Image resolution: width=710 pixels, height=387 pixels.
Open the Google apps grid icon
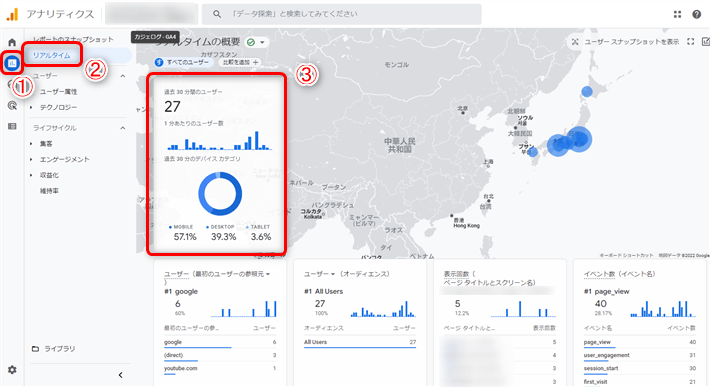tap(677, 14)
